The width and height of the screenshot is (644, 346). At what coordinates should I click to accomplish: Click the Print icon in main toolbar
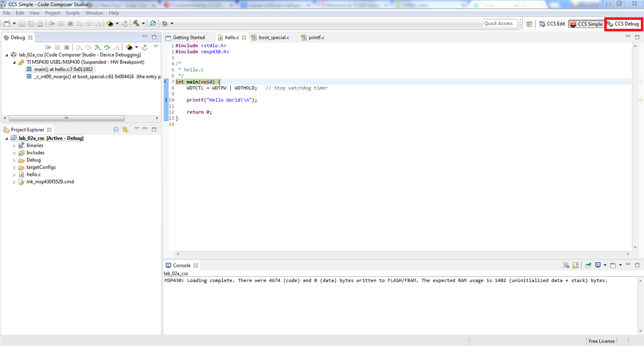click(40, 24)
